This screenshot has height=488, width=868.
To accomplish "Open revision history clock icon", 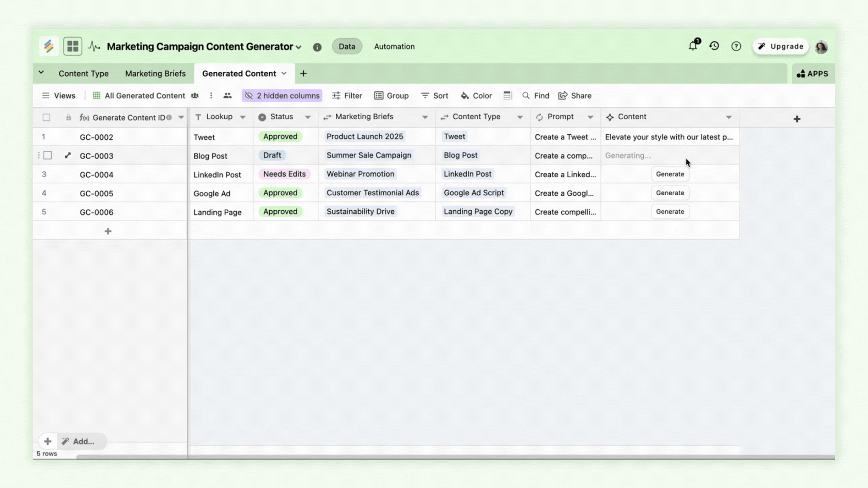I will (x=714, y=46).
